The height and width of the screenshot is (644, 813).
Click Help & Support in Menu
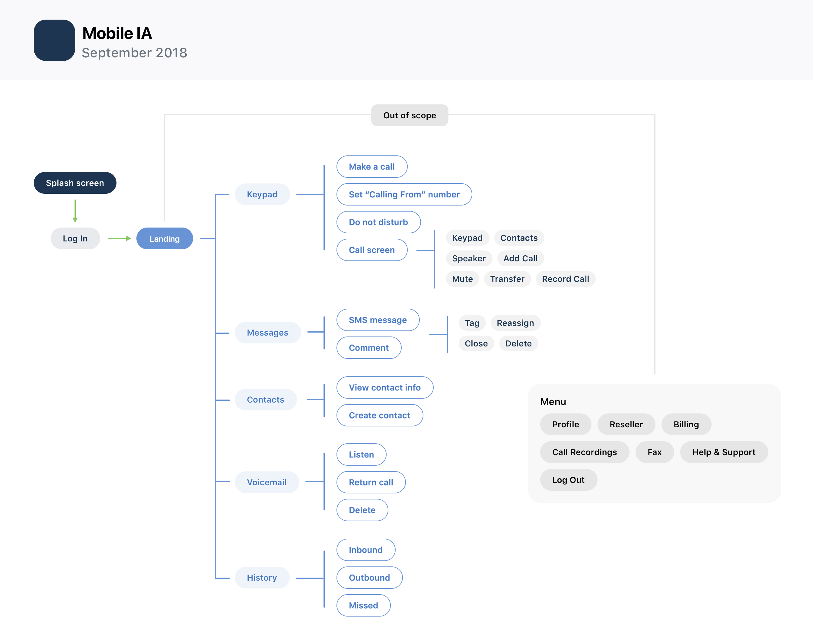724,452
